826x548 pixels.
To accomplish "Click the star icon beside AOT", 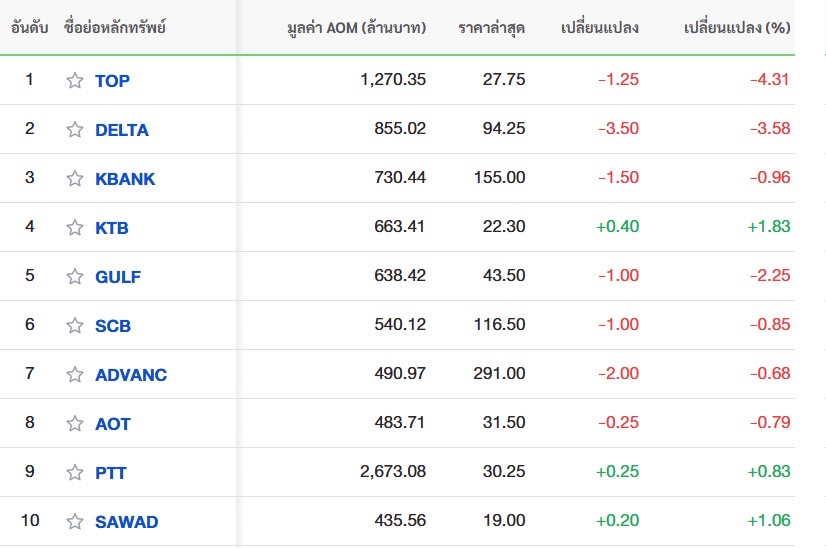I will coord(75,424).
